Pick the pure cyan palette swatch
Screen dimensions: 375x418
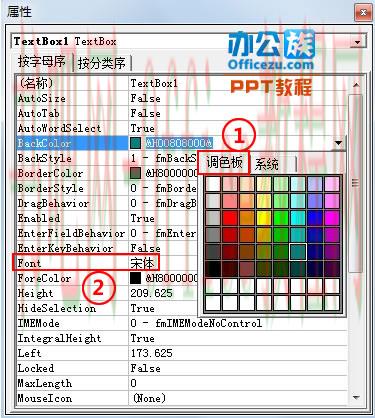(298, 218)
